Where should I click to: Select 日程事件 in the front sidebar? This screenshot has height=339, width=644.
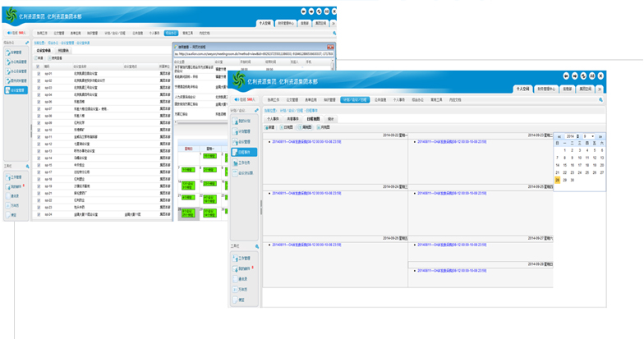coord(245,153)
